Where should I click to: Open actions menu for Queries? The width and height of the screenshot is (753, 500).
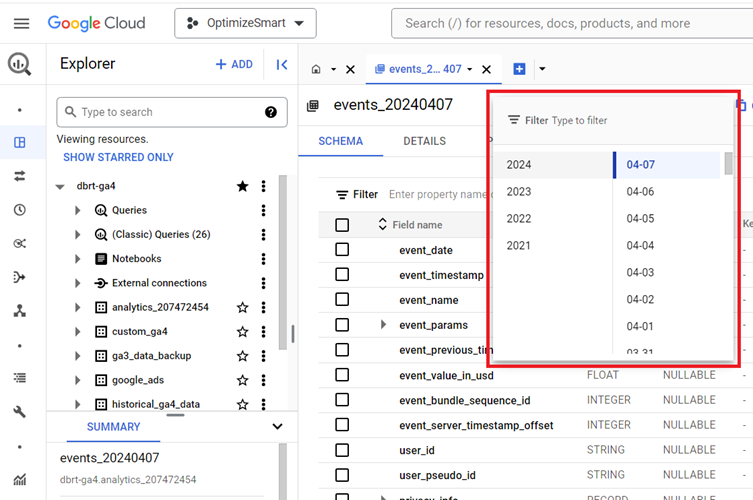click(x=263, y=210)
